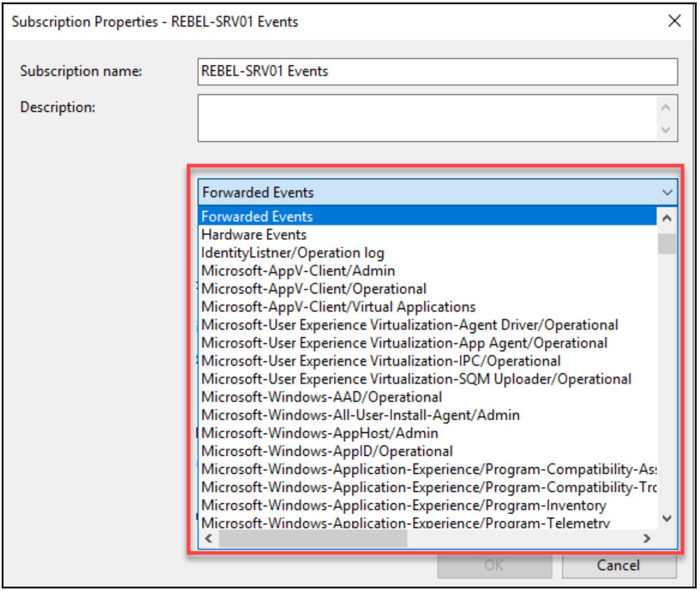700x591 pixels.
Task: Select Microsoft-Windows-AppHost/Admin log
Action: click(x=320, y=433)
